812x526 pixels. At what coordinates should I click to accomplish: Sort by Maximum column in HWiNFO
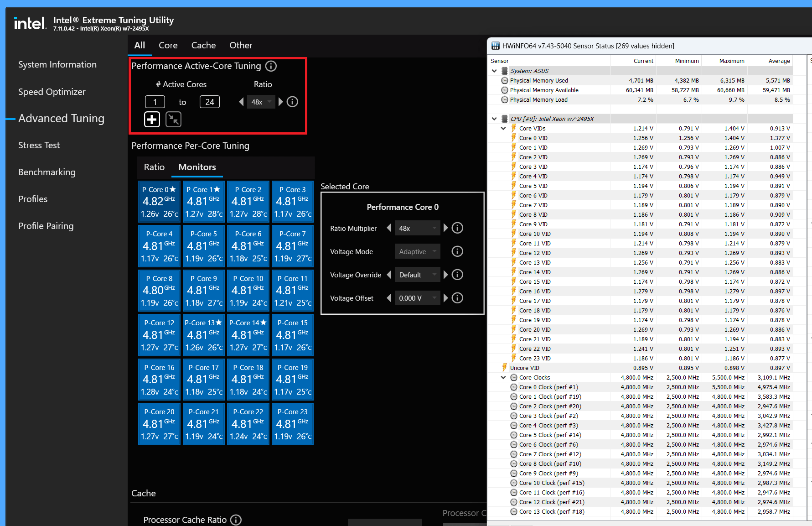pyautogui.click(x=724, y=61)
